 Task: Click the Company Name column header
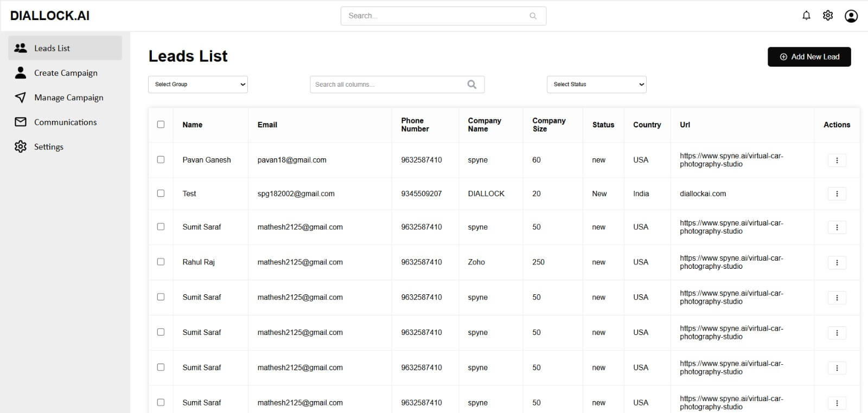coord(484,125)
